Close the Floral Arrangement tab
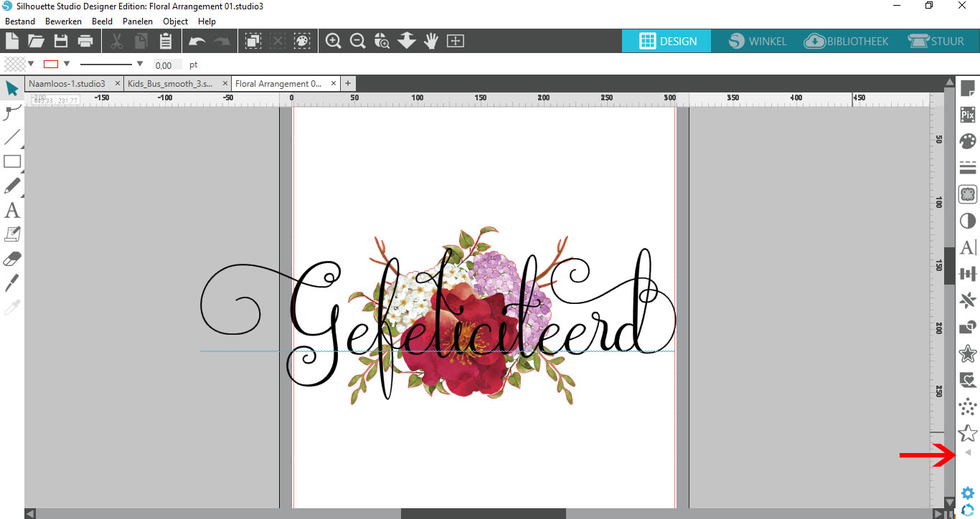 334,84
